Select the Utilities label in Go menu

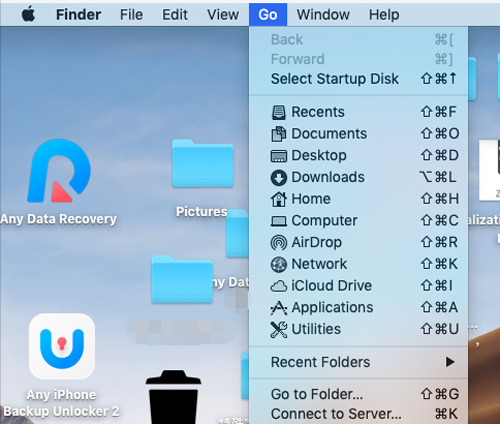tap(316, 329)
